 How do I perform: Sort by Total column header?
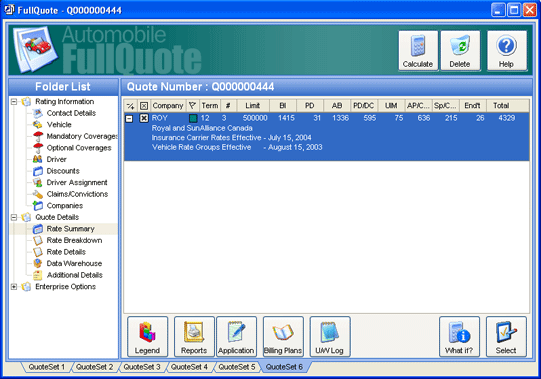(501, 106)
